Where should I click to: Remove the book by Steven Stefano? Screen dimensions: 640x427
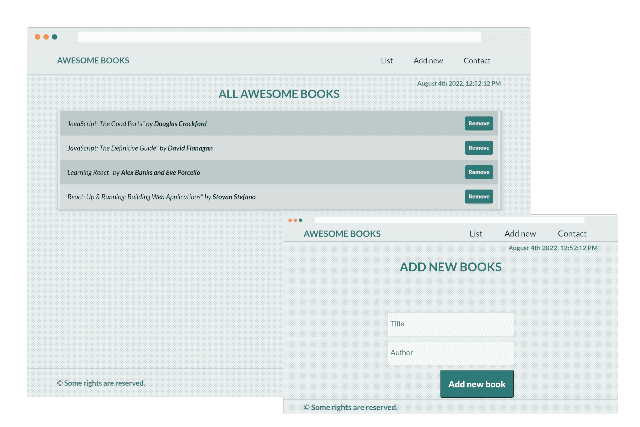pos(478,196)
